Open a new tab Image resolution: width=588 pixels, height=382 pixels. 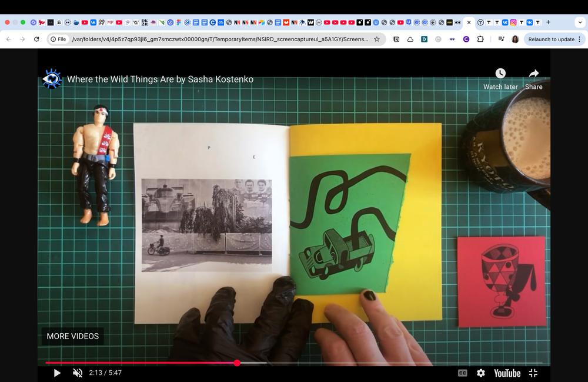click(x=548, y=22)
